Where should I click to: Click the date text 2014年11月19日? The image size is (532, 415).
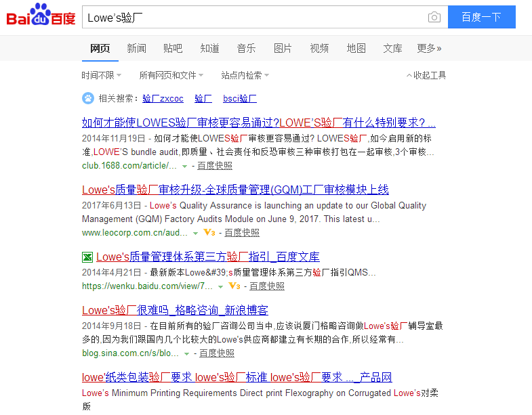113,139
